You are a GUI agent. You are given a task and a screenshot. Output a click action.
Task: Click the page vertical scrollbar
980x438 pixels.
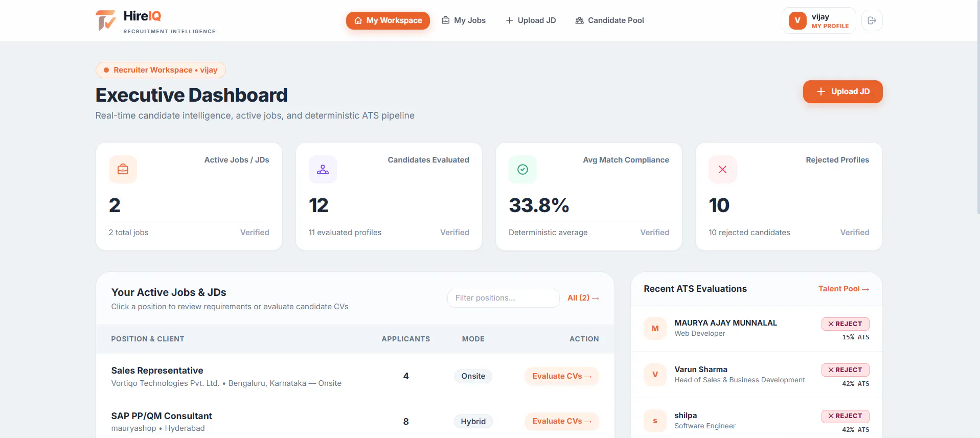(x=978, y=107)
